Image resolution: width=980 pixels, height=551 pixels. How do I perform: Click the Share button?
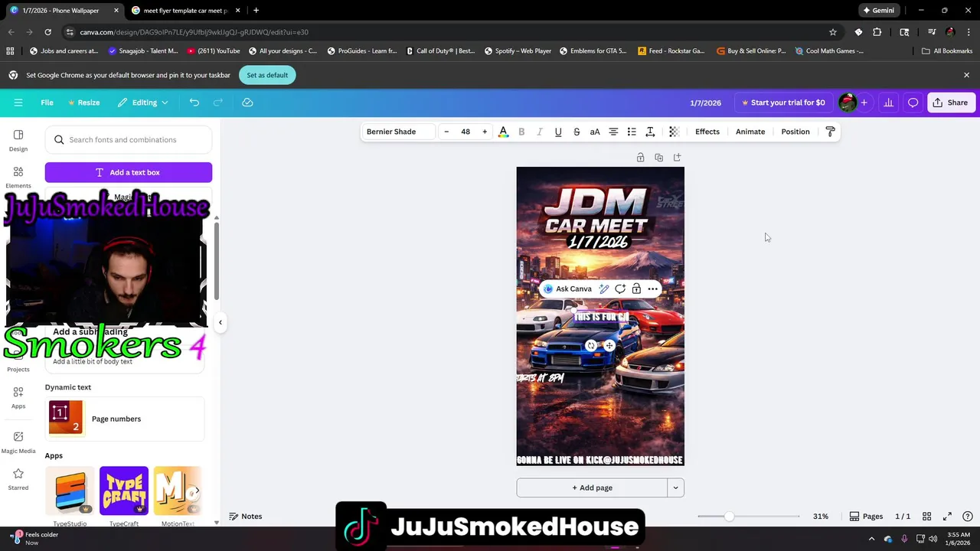point(950,103)
